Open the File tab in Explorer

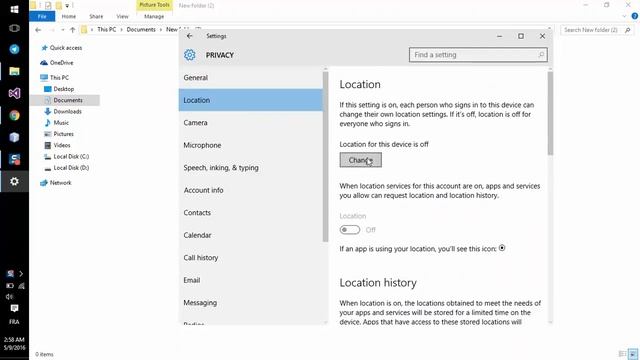coord(42,16)
